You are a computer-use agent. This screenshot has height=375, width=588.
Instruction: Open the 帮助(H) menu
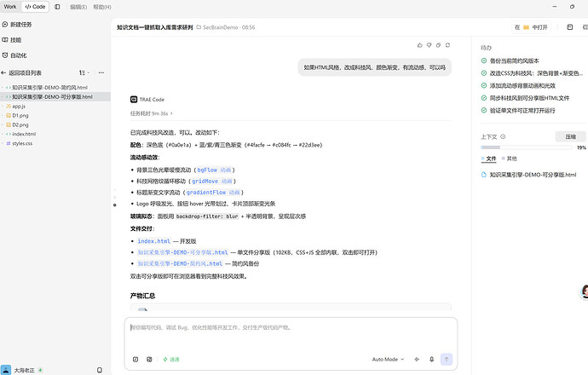pyautogui.click(x=102, y=7)
